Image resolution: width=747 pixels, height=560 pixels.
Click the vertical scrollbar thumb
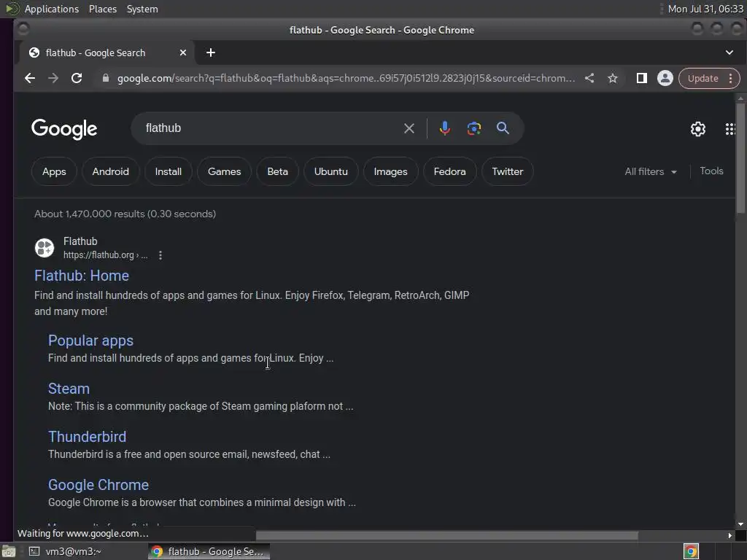[740, 157]
